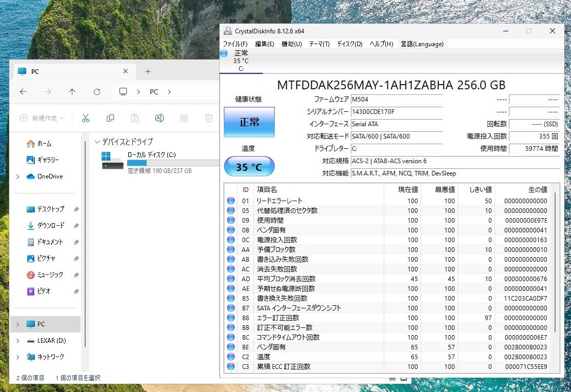Click the Paste clipboard icon in Explorer
The height and width of the screenshot is (392, 571).
point(135,118)
